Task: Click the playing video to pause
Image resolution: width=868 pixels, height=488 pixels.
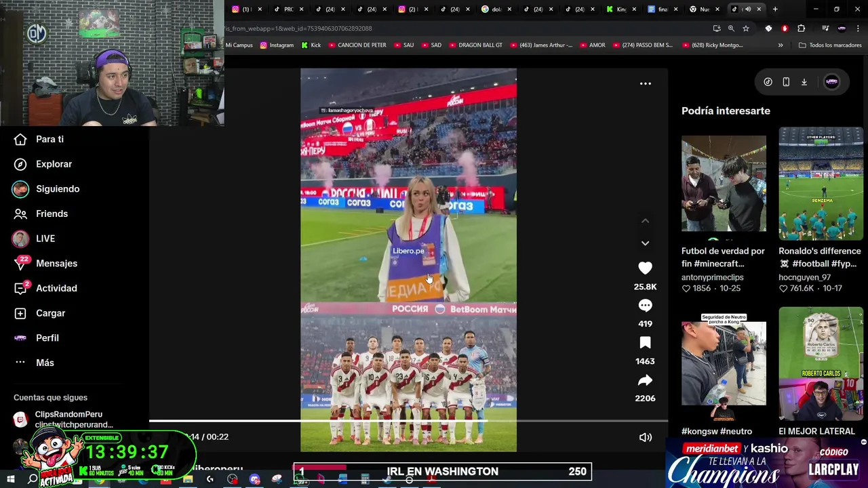Action: pyautogui.click(x=408, y=260)
